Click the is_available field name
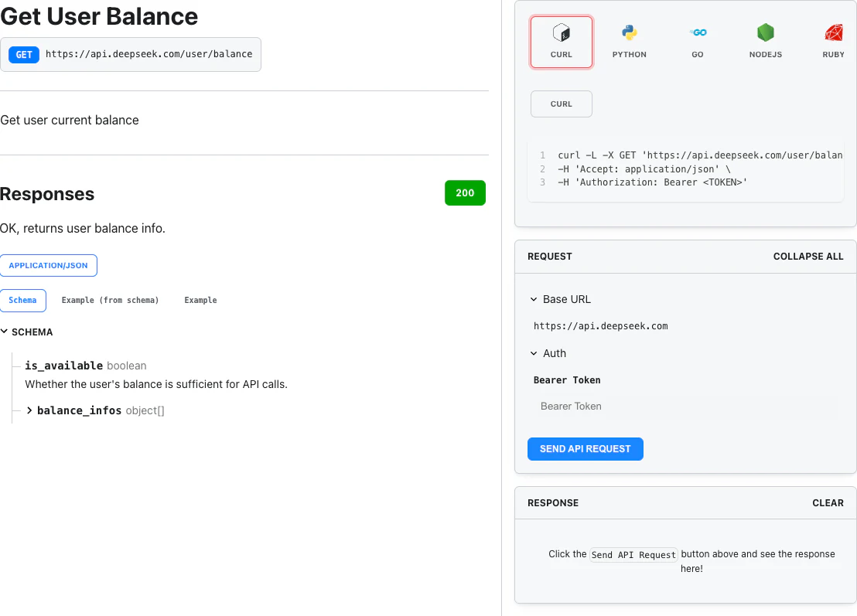This screenshot has height=616, width=857. (64, 366)
